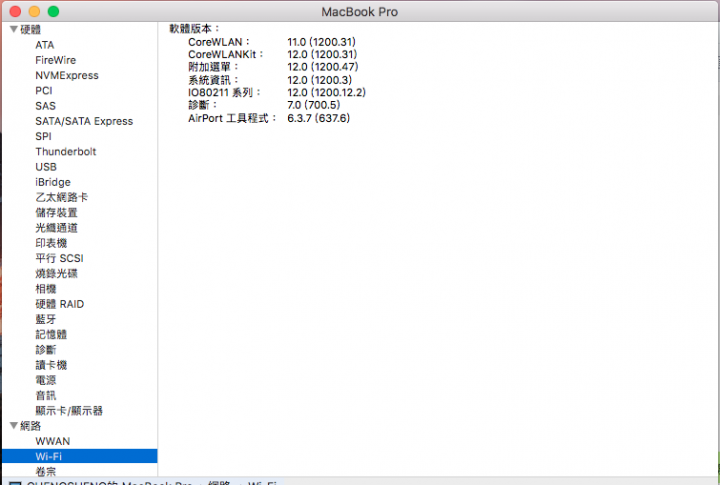Click the value 6.3.7 (637.6)
Screen dimensions: 720x485
(x=319, y=118)
